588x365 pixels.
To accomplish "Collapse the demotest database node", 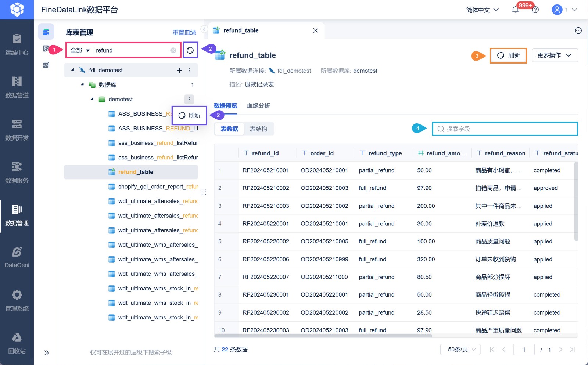I will pyautogui.click(x=92, y=99).
